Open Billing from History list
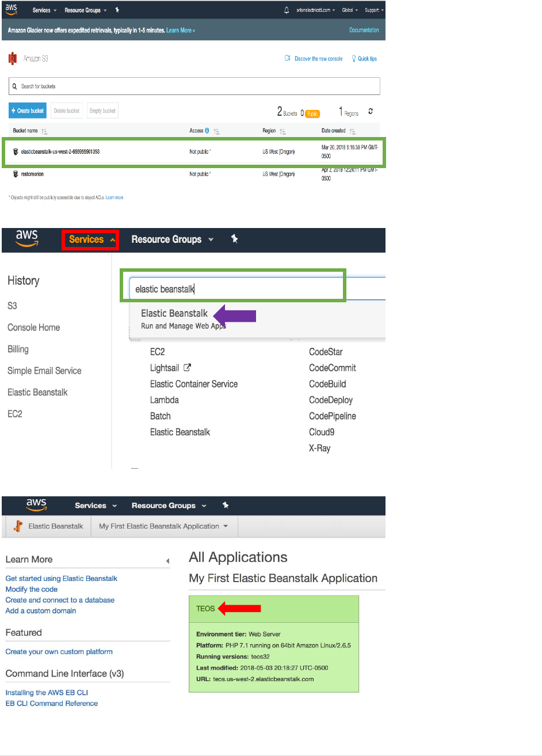542x756 pixels. pyautogui.click(x=18, y=349)
